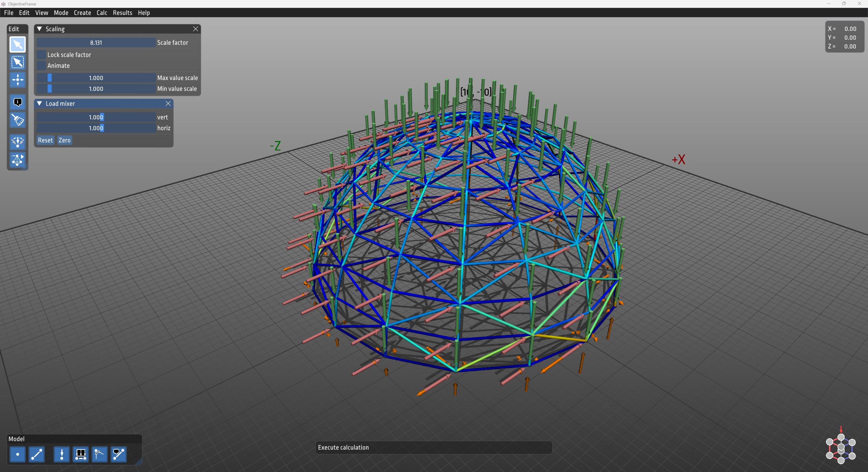This screenshot has width=868, height=472.
Task: Open the node loads arrow icon
Action: coord(62,454)
